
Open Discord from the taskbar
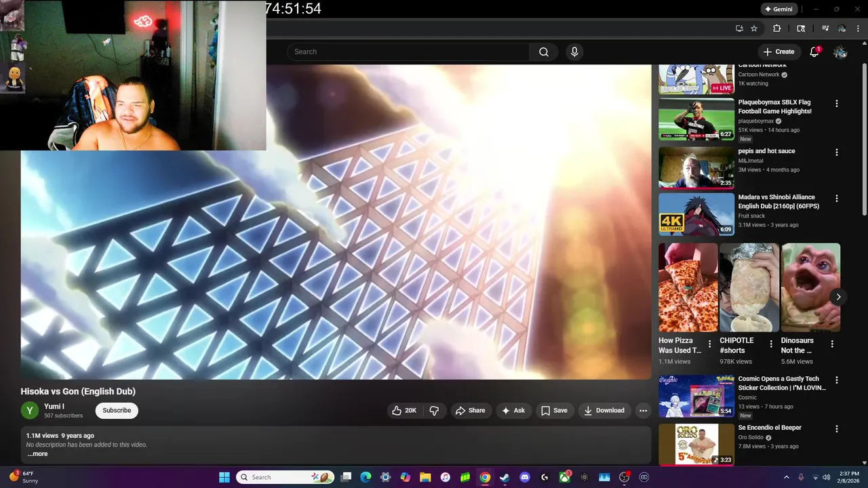pos(524,477)
